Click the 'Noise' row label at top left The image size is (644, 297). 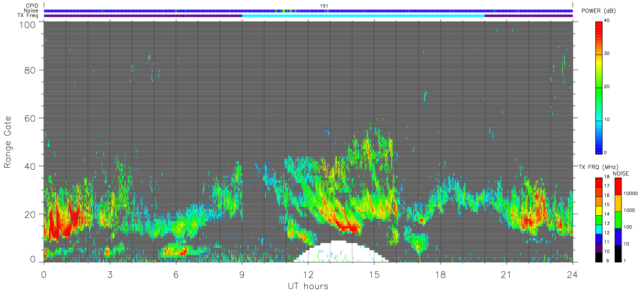(x=31, y=10)
